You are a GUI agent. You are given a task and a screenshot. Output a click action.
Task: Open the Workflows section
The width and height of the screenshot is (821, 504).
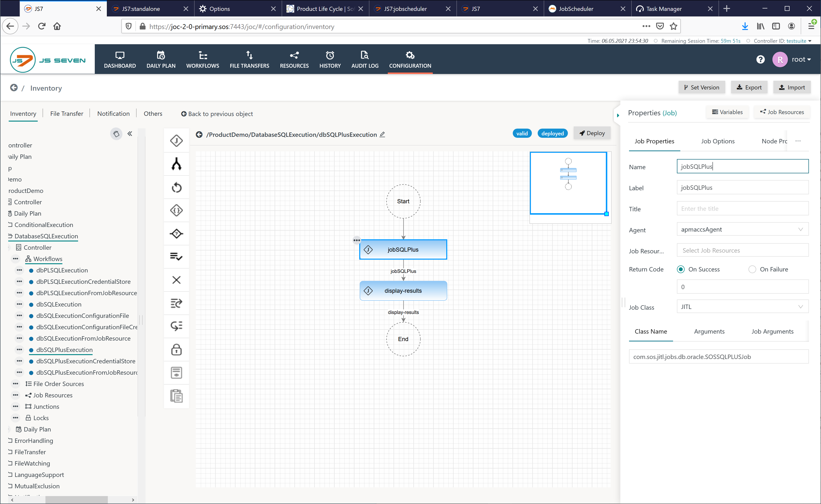(203, 60)
